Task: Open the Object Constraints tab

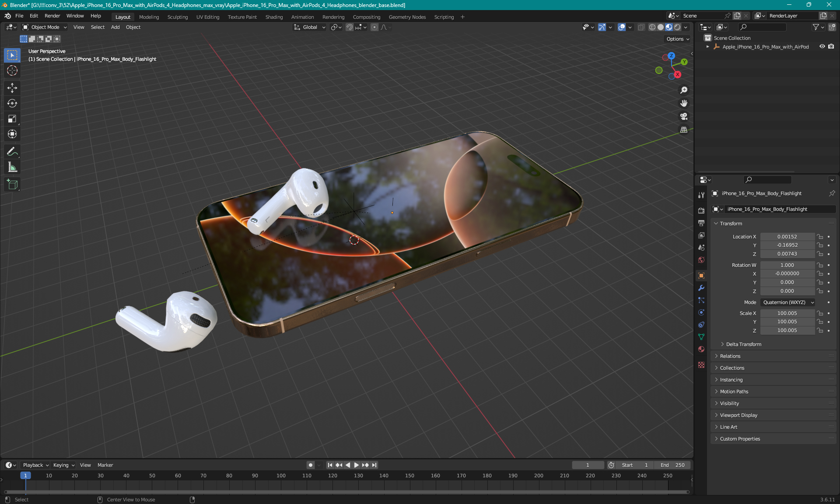Action: [x=701, y=325]
